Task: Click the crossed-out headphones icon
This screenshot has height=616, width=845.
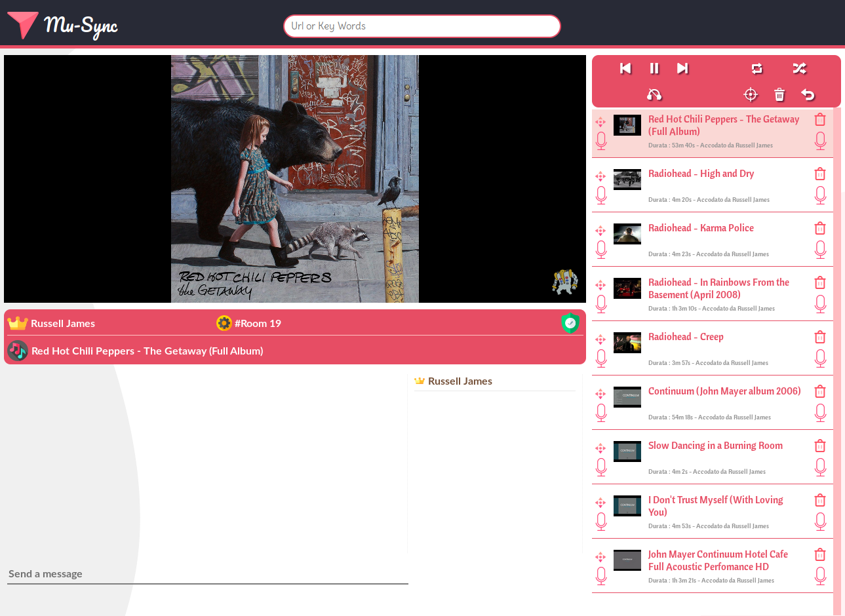Action: (654, 95)
